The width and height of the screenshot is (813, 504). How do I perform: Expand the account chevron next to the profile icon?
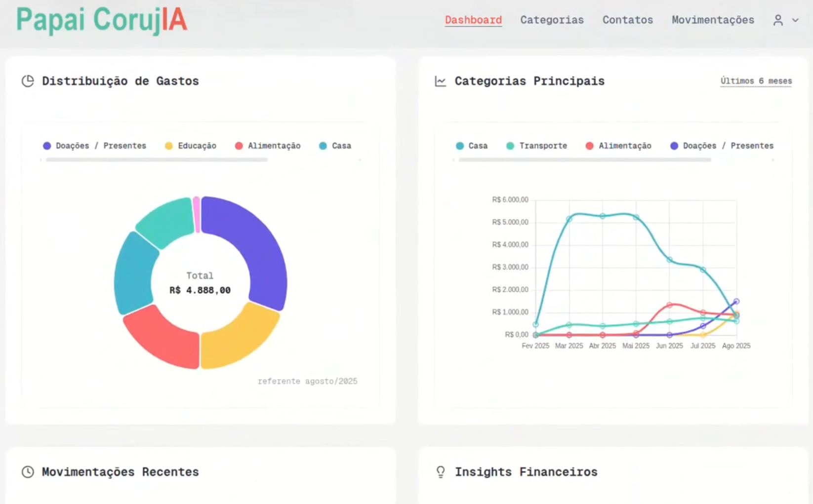coord(796,21)
